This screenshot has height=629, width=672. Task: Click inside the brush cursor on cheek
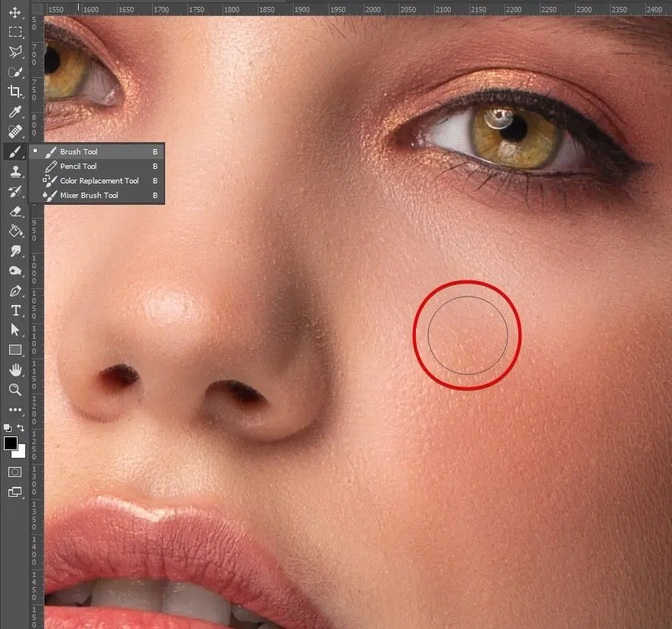[467, 335]
